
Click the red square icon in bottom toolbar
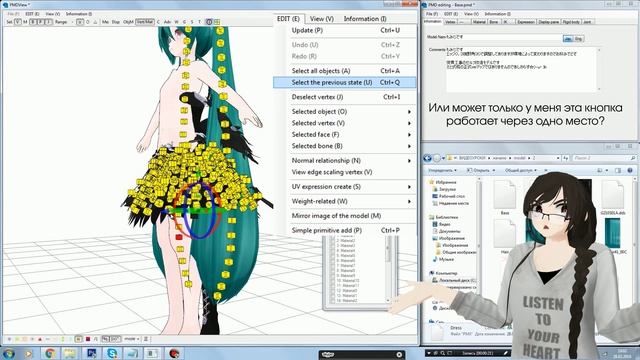(88, 339)
